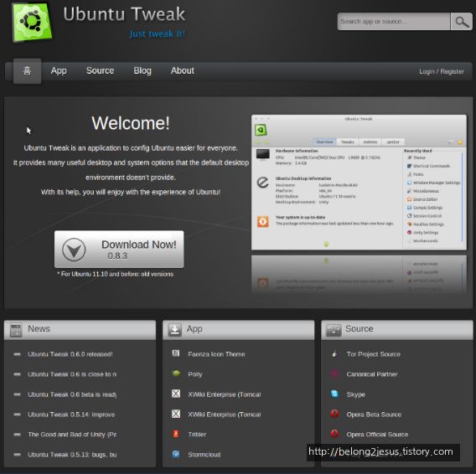Open the About menu item
This screenshot has width=476, height=474.
point(183,70)
